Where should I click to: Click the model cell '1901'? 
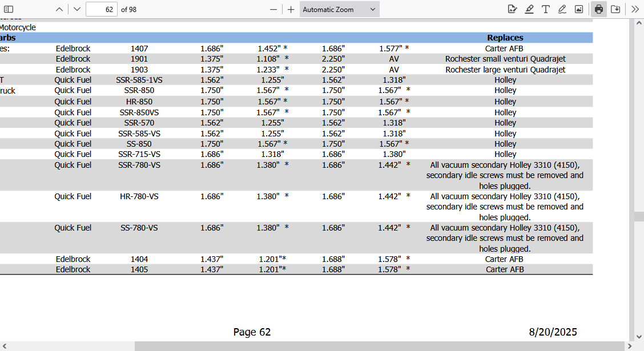(139, 59)
